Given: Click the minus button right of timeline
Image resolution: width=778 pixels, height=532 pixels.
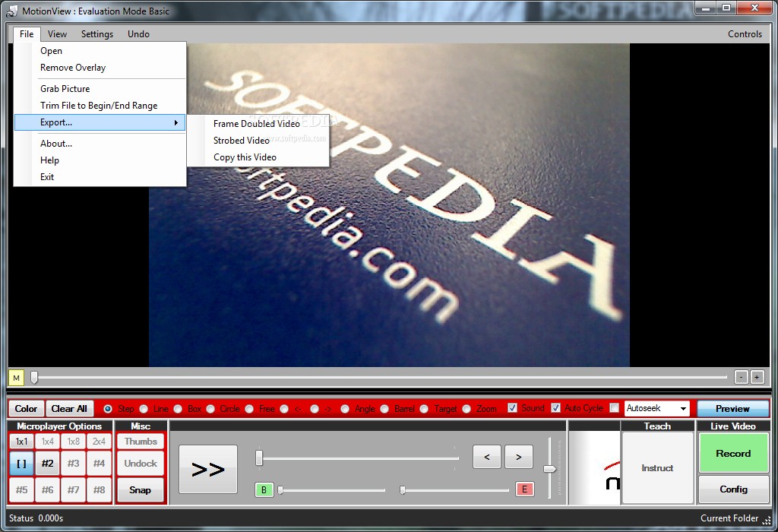Looking at the screenshot, I should coord(741,377).
